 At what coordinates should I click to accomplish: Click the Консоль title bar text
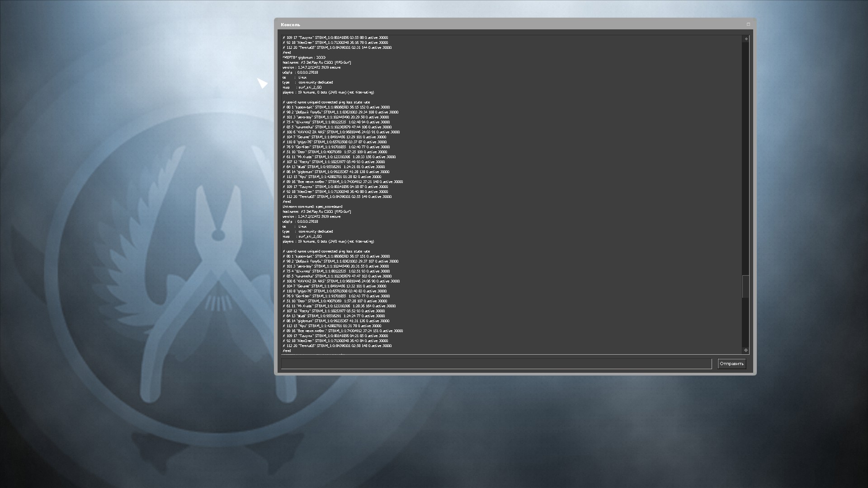290,25
